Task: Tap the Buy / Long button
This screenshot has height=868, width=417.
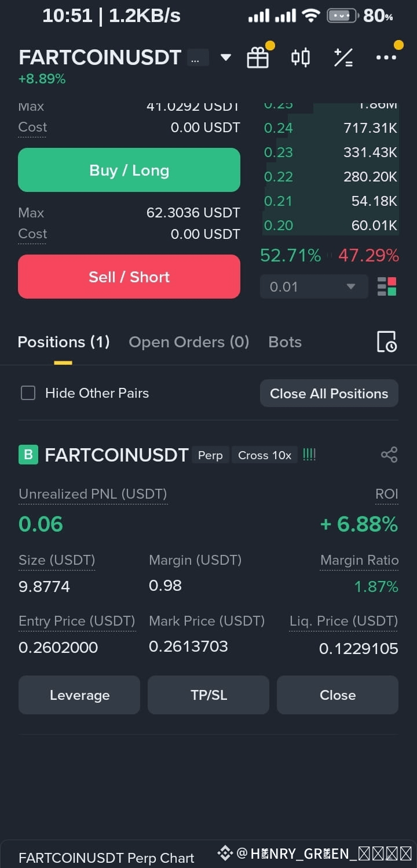Action: pos(129,170)
